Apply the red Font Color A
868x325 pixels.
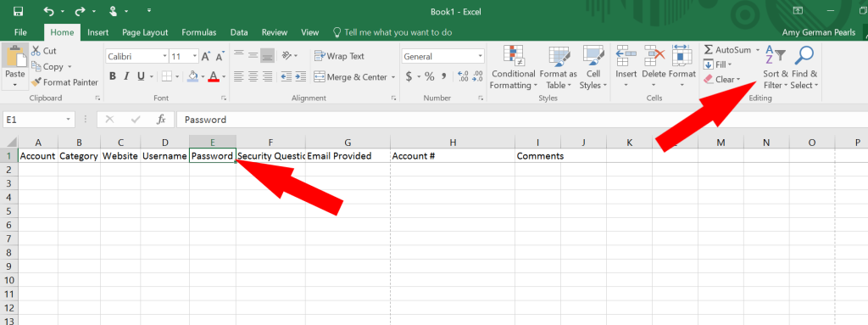tap(214, 76)
